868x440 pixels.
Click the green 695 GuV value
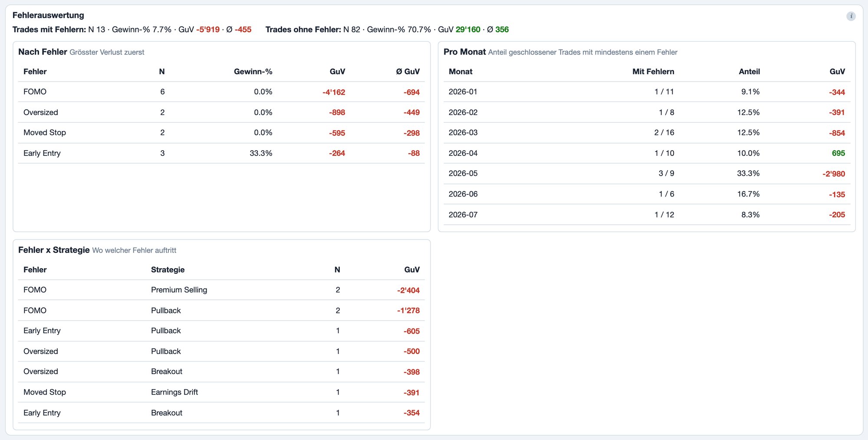click(x=838, y=153)
